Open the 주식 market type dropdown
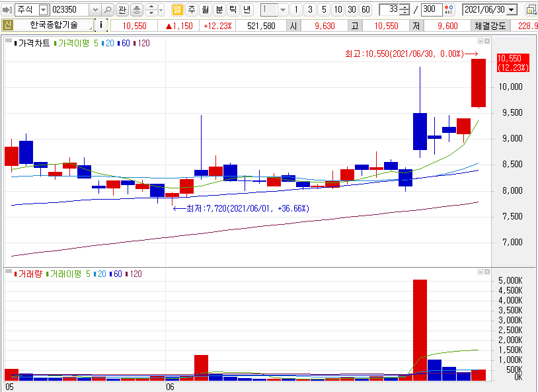This screenshot has width=538, height=392. click(x=43, y=10)
